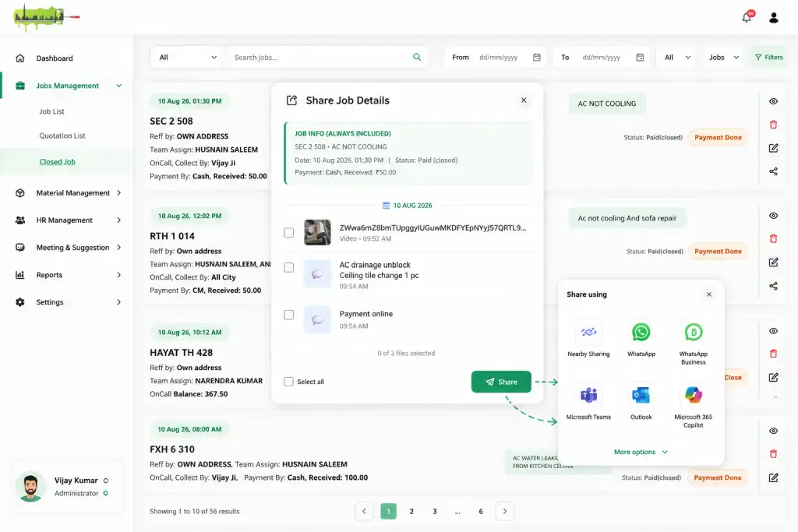Screen dimensions: 798x532
Task: Select current page 1 button
Action: tap(388, 511)
